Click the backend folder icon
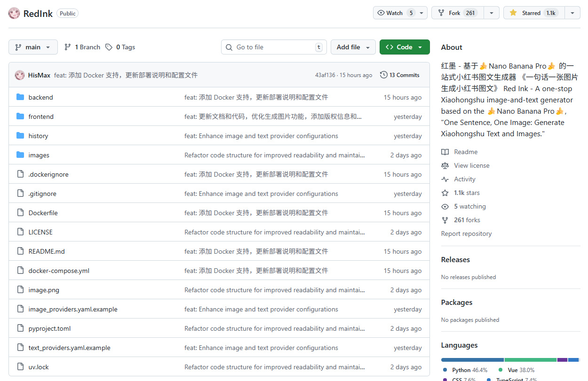The height and width of the screenshot is (381, 588). 20,97
